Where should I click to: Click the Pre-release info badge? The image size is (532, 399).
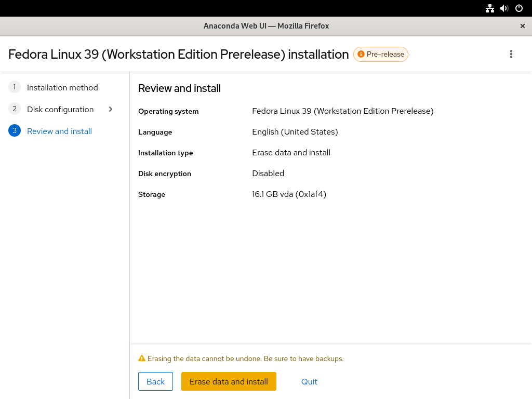[380, 54]
